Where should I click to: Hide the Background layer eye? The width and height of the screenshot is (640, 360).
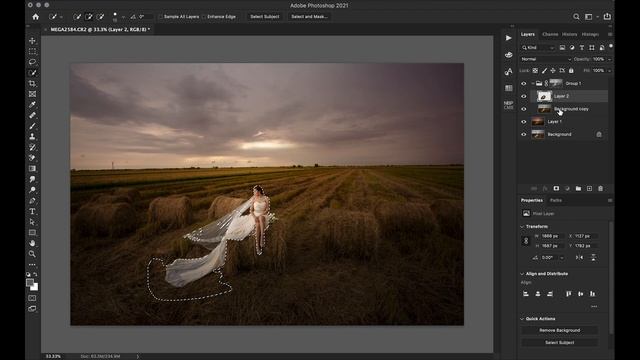(524, 134)
